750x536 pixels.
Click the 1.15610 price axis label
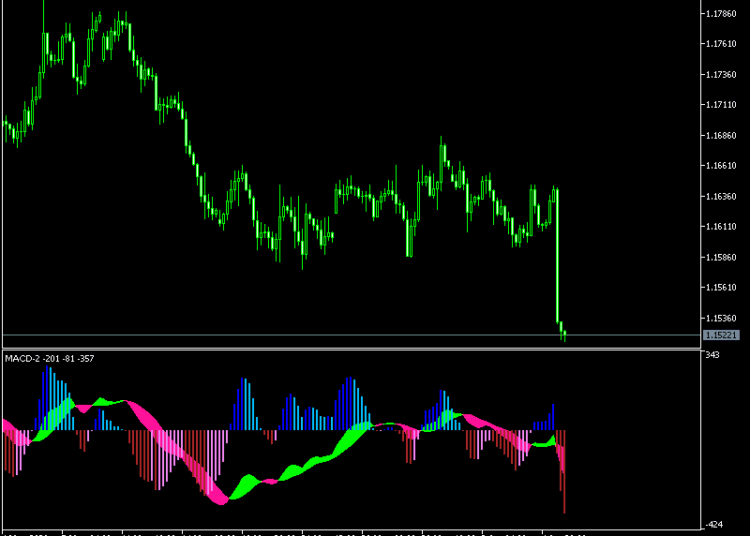[721, 288]
